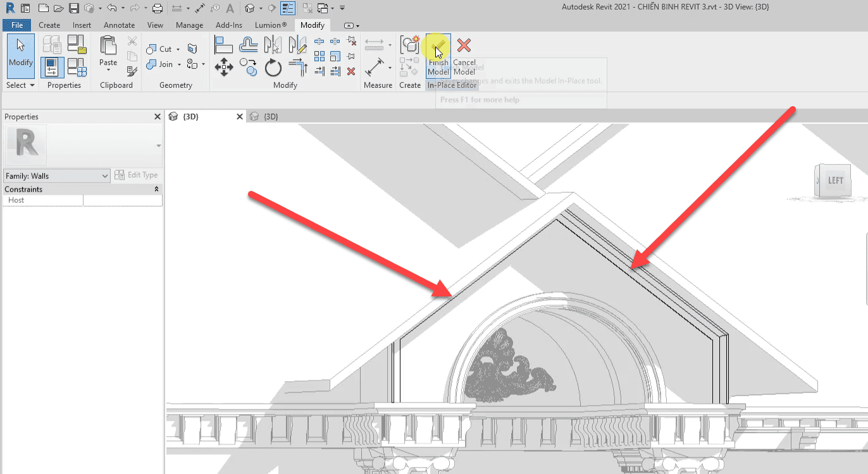Switch to the Create ribbon tab
The image size is (868, 474).
point(49,25)
